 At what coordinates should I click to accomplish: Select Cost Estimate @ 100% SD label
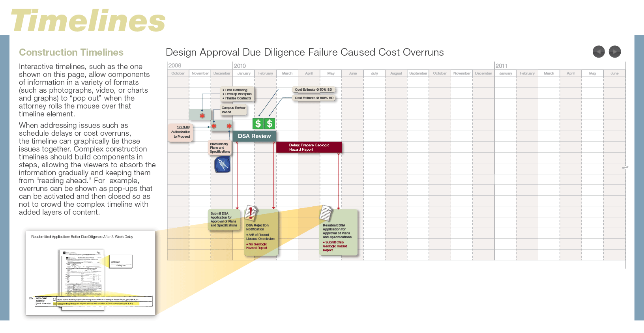click(x=314, y=98)
